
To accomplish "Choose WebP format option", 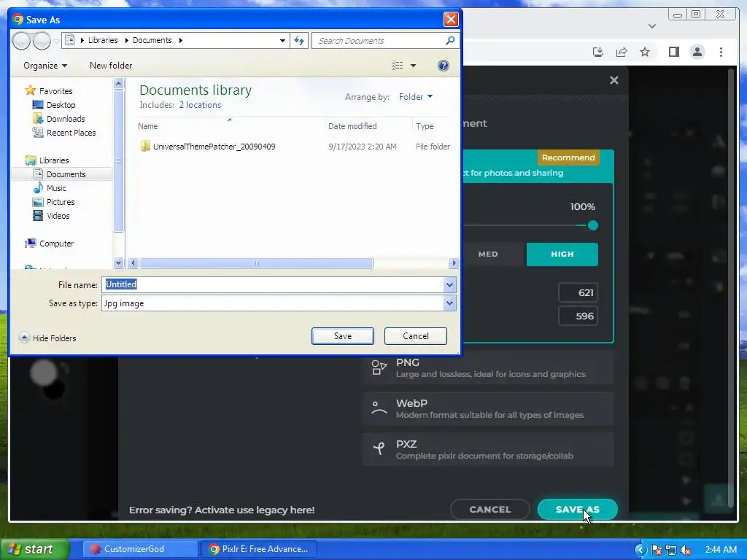I will 488,408.
